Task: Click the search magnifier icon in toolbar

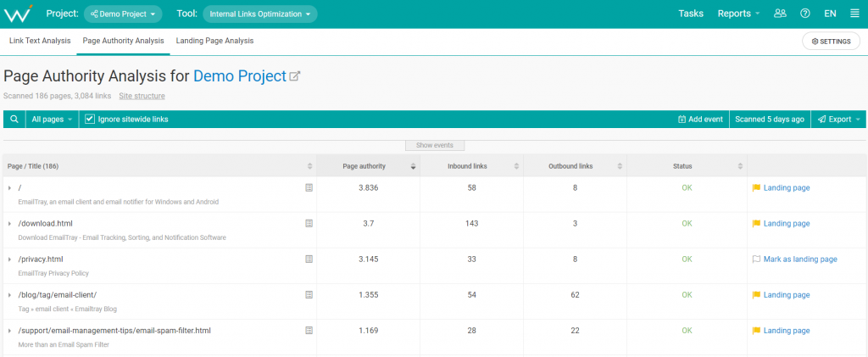Action: pos(14,119)
